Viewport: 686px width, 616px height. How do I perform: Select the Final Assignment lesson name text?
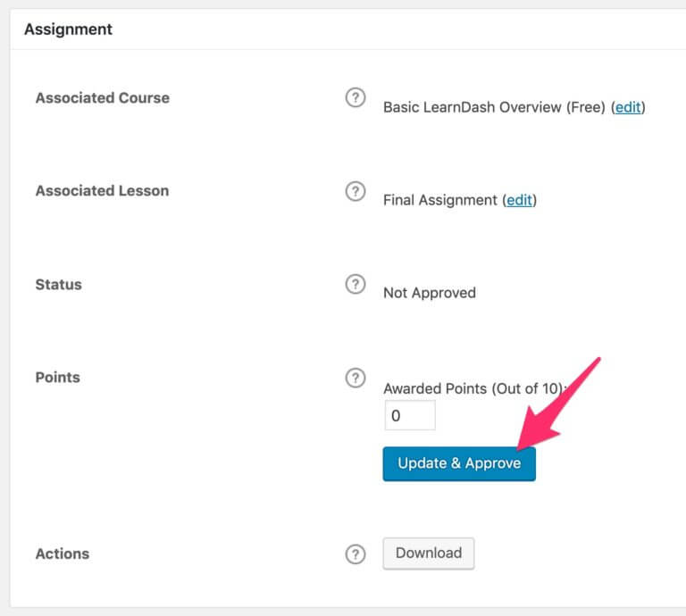pyautogui.click(x=440, y=200)
